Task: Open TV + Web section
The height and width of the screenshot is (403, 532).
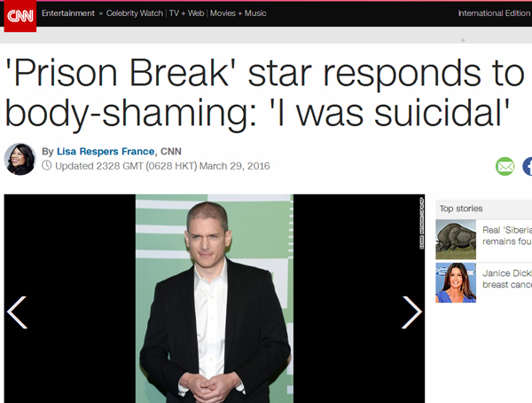Action: (186, 13)
